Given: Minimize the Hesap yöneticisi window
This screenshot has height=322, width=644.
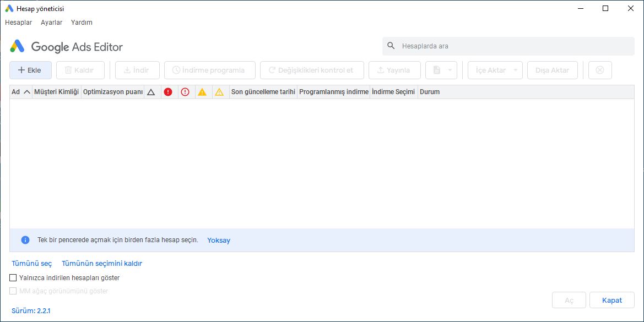Looking at the screenshot, I should pyautogui.click(x=580, y=8).
